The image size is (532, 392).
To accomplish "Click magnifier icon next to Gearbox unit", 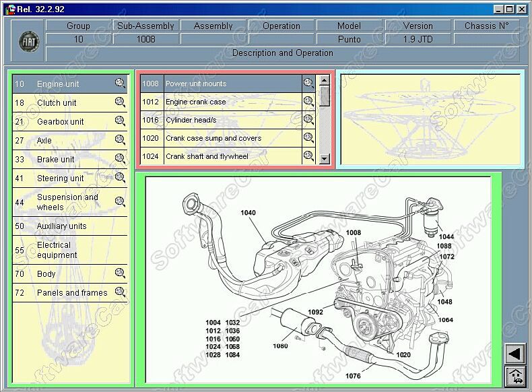I will coord(120,121).
